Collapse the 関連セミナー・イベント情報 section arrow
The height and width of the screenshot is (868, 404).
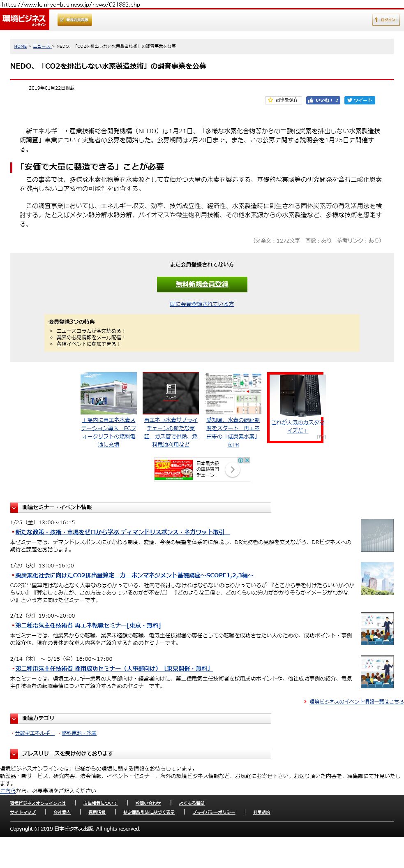click(14, 508)
